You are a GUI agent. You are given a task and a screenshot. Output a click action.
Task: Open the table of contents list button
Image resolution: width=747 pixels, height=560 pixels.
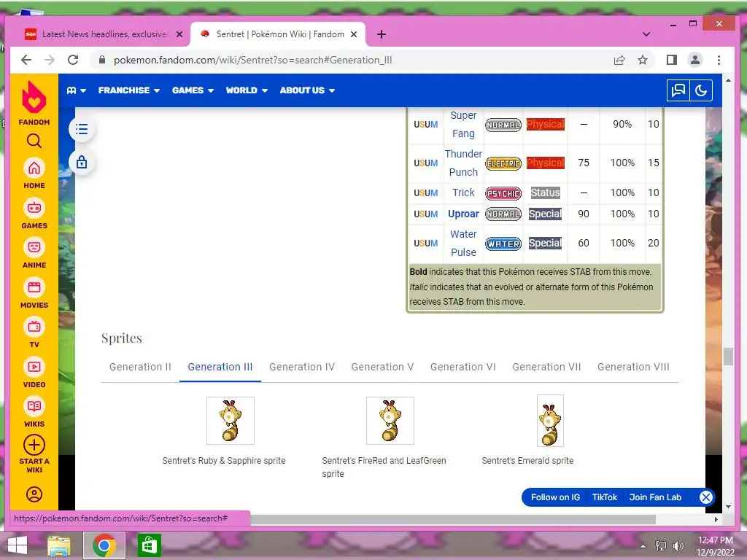coord(82,129)
